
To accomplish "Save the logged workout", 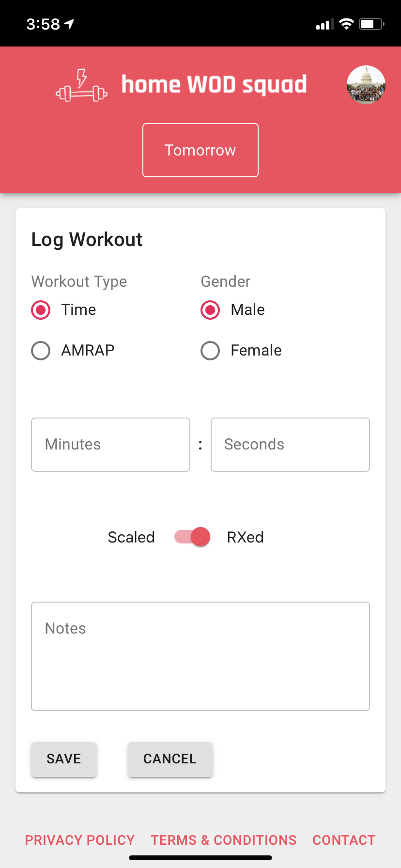I will (63, 759).
